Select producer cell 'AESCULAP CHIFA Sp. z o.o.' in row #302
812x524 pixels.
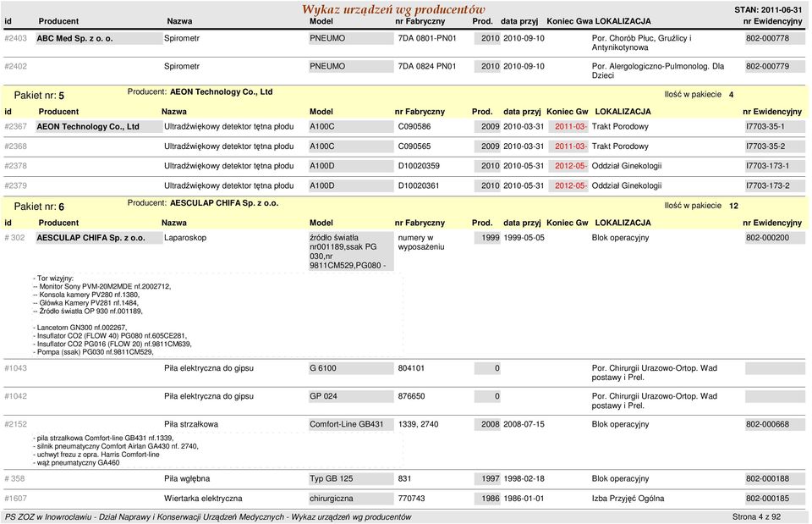click(98, 238)
